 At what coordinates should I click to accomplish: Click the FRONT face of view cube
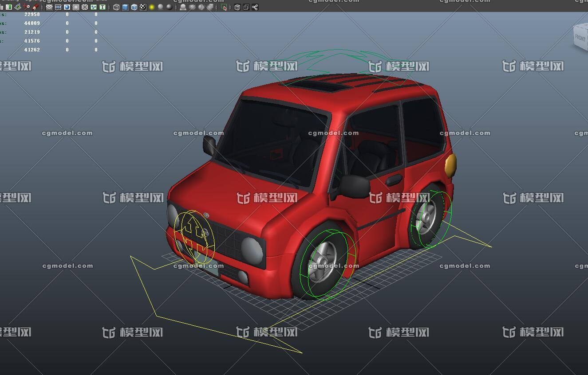(580, 37)
